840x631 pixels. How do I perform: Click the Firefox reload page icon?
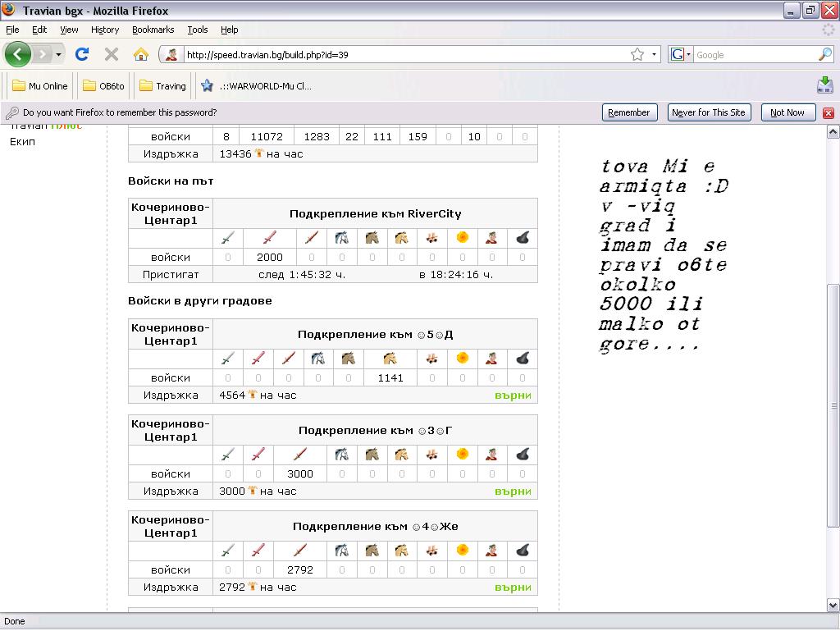81,55
